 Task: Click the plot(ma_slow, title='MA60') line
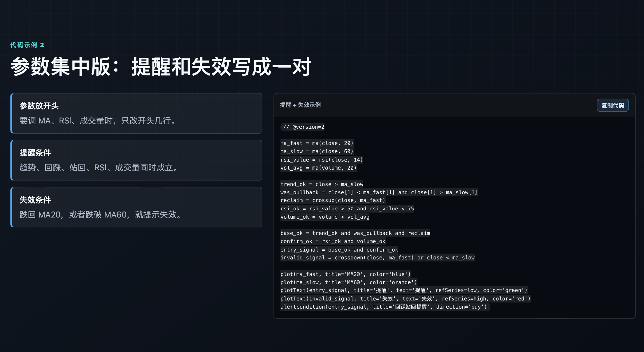[349, 282]
